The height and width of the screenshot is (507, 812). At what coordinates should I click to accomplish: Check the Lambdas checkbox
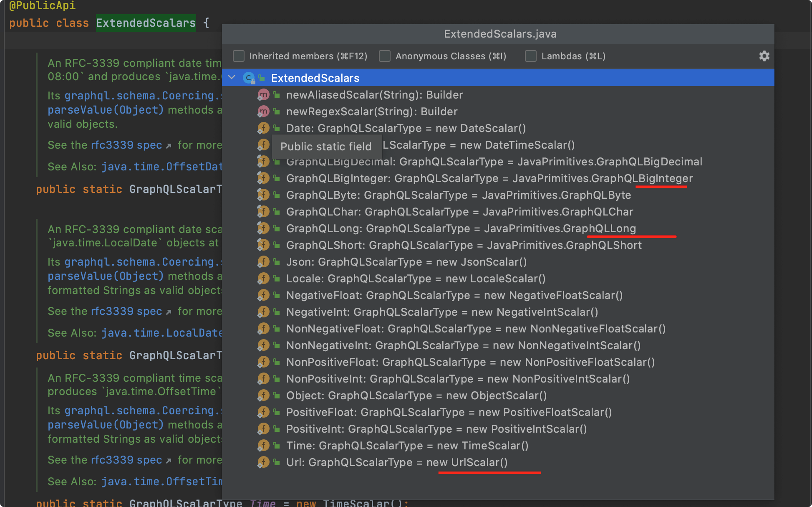click(x=531, y=56)
